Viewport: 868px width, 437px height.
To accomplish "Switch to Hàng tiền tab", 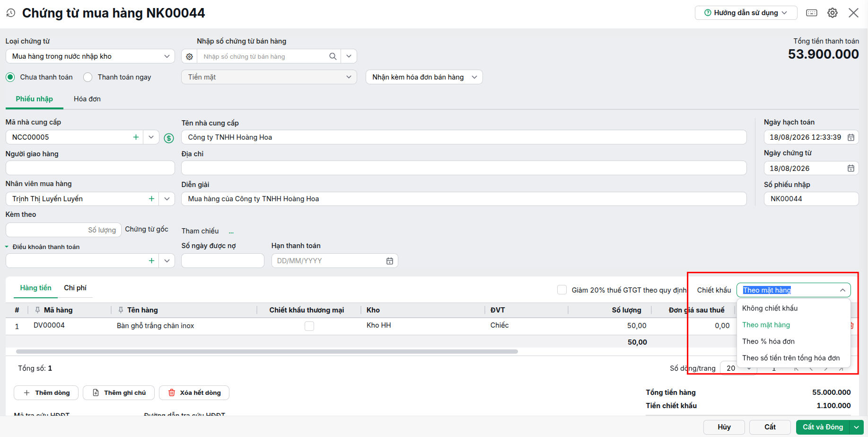I will [x=35, y=288].
